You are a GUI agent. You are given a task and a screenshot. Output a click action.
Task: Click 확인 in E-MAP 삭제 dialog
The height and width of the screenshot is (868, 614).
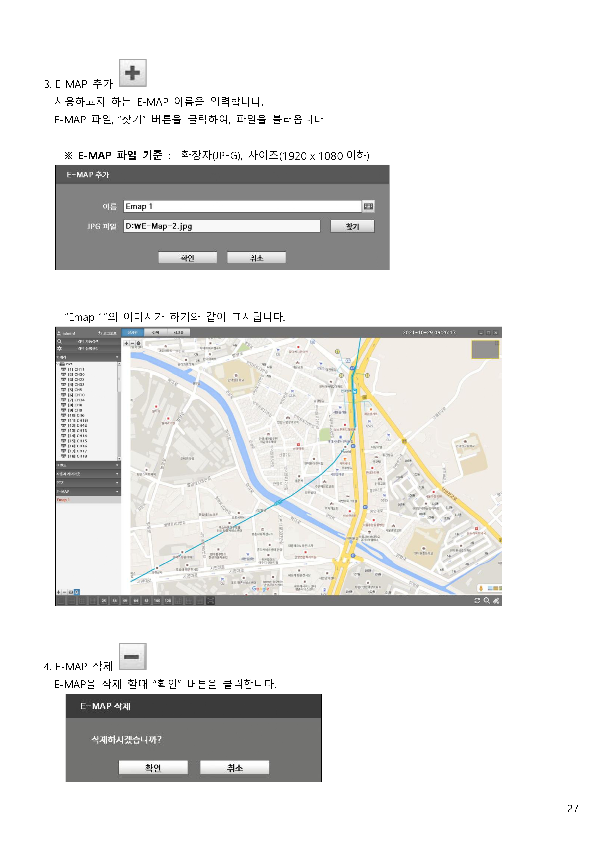click(153, 768)
